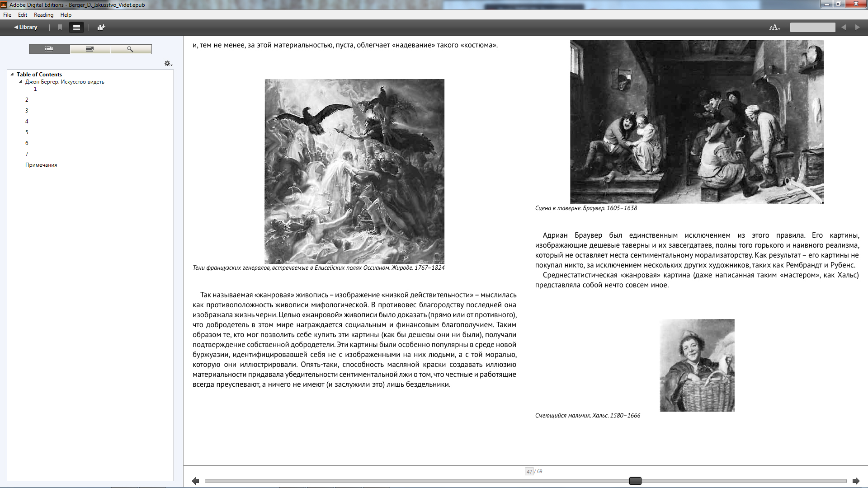Open the add-to-bookshelf chart icon
The height and width of the screenshot is (488, 868).
tap(101, 27)
